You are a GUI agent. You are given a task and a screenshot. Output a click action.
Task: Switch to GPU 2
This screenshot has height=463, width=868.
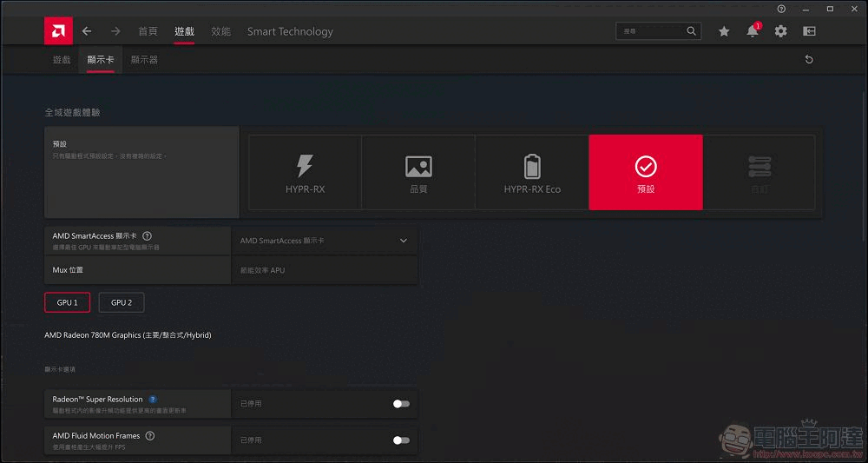pos(122,303)
